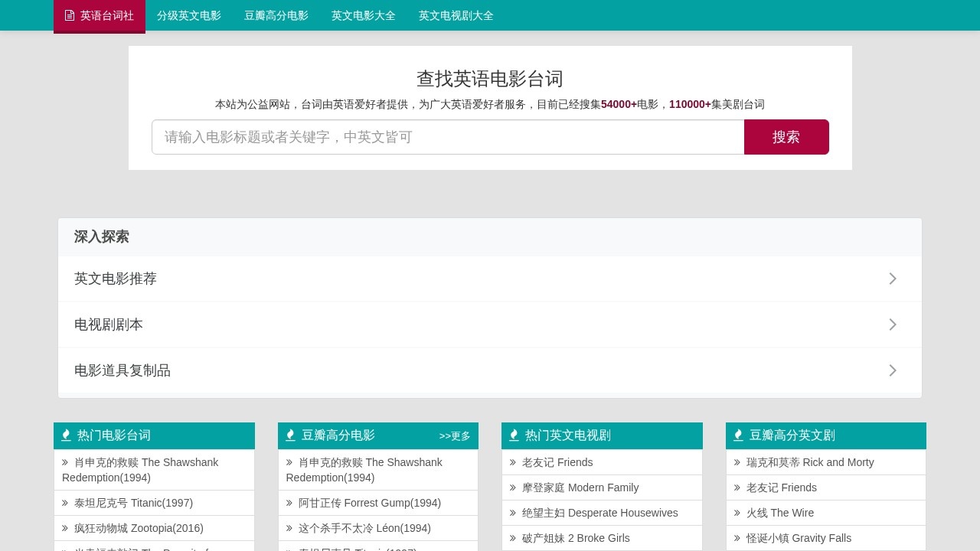Screen dimensions: 980x551
Task: Click the pen icon on 豆瓣高分电影 header
Action: (x=290, y=435)
